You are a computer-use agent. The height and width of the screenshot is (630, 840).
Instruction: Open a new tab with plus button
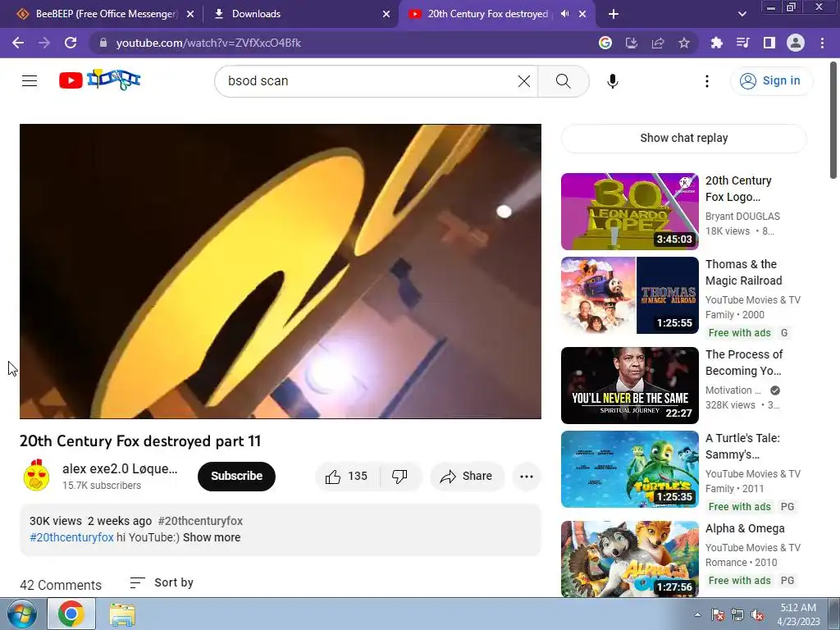point(614,14)
